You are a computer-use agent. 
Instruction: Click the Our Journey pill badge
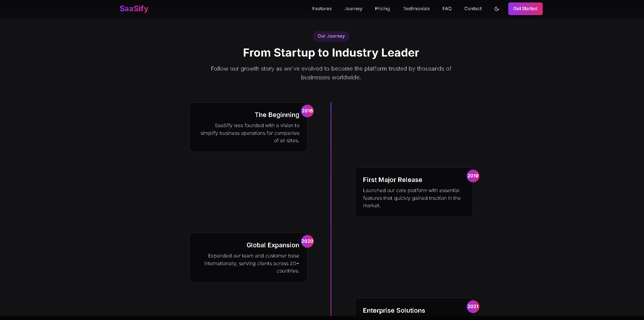331,36
